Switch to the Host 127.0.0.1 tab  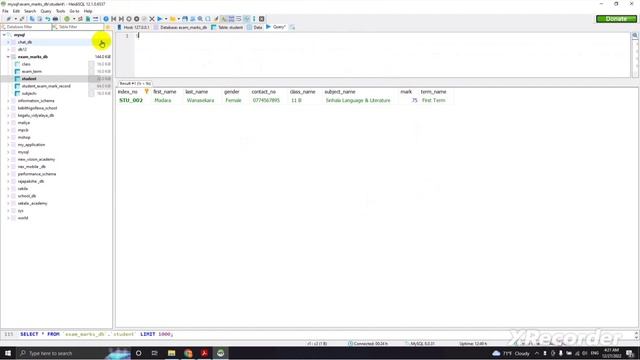click(x=133, y=27)
